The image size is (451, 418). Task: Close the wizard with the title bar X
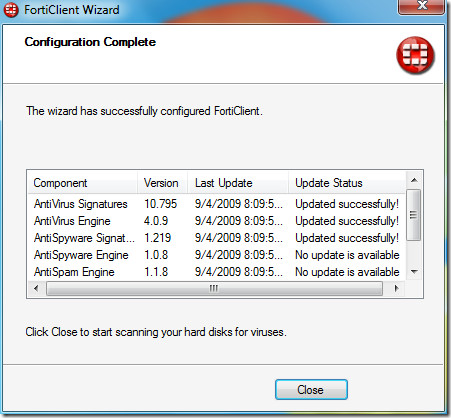pyautogui.click(x=422, y=6)
